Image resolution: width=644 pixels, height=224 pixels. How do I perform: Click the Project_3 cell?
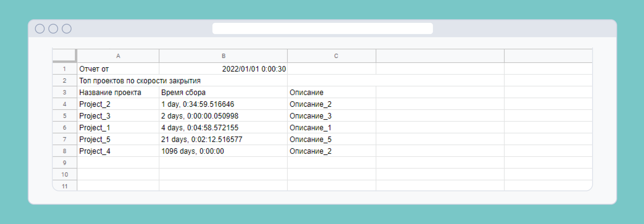pos(118,116)
